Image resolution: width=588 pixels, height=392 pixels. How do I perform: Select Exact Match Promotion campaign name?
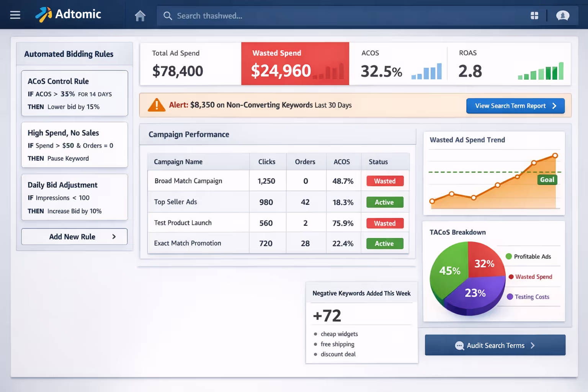click(188, 243)
